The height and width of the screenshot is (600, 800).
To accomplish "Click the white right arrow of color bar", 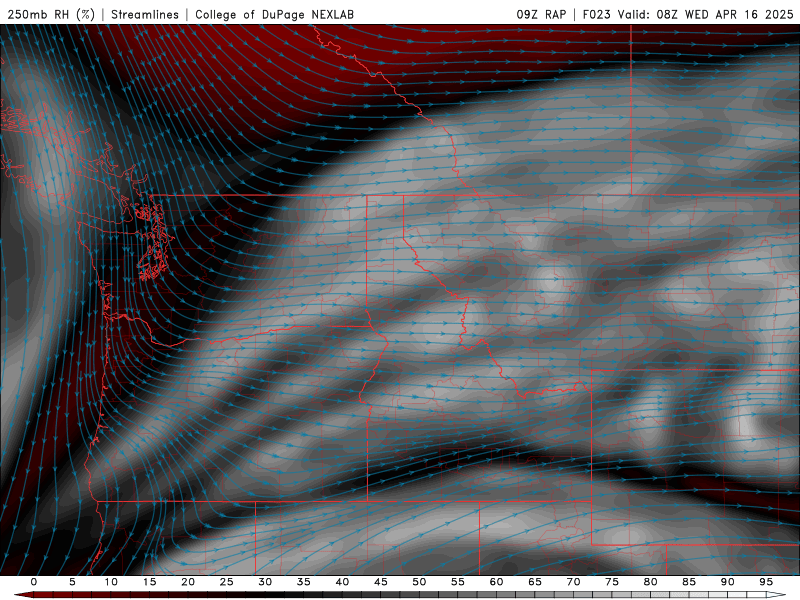I will (777, 595).
